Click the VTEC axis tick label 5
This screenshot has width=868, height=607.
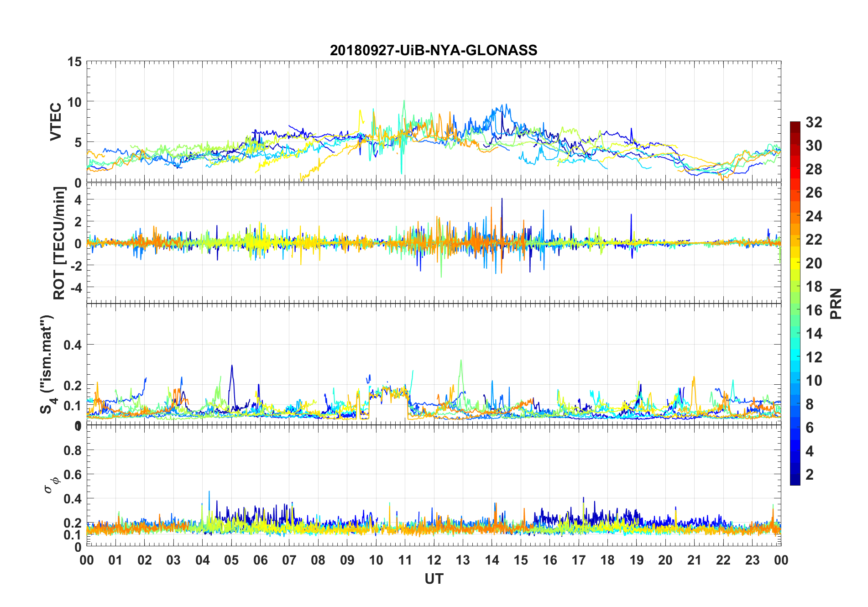pos(78,142)
